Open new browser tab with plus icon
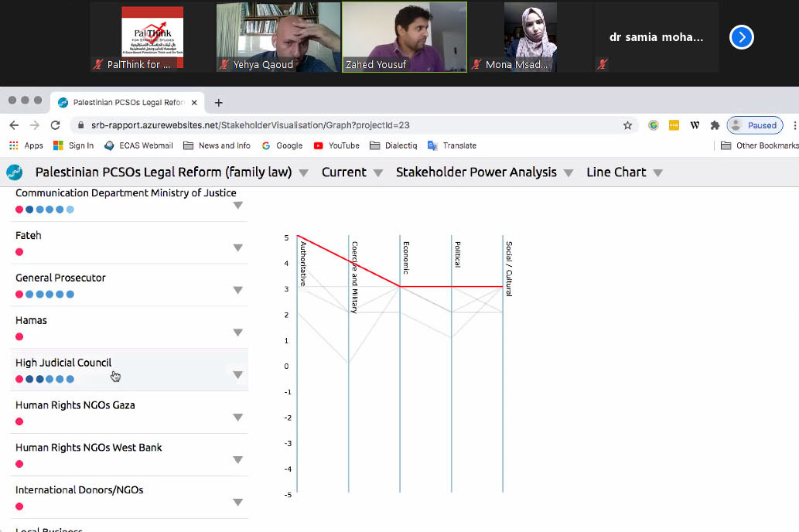Image resolution: width=799 pixels, height=532 pixels. tap(218, 102)
